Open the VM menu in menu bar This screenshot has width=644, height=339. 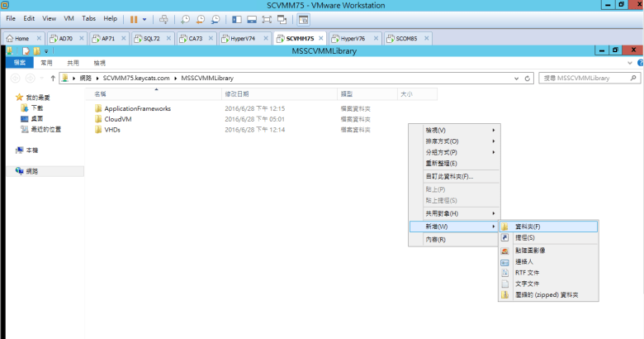(x=69, y=18)
